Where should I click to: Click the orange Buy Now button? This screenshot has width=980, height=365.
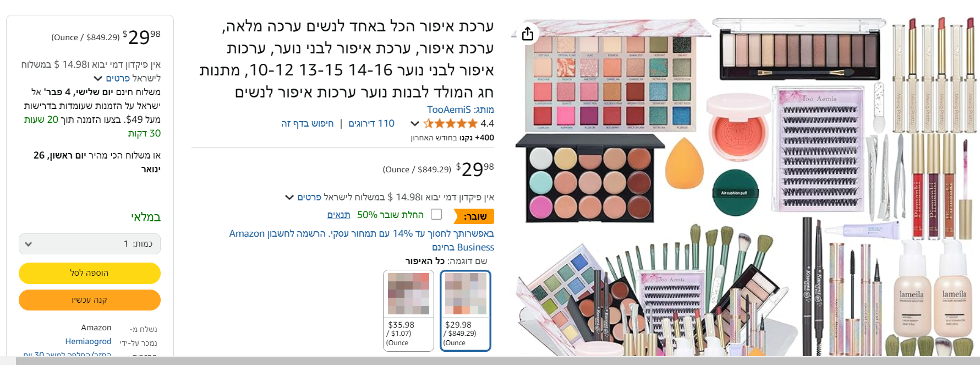90,300
